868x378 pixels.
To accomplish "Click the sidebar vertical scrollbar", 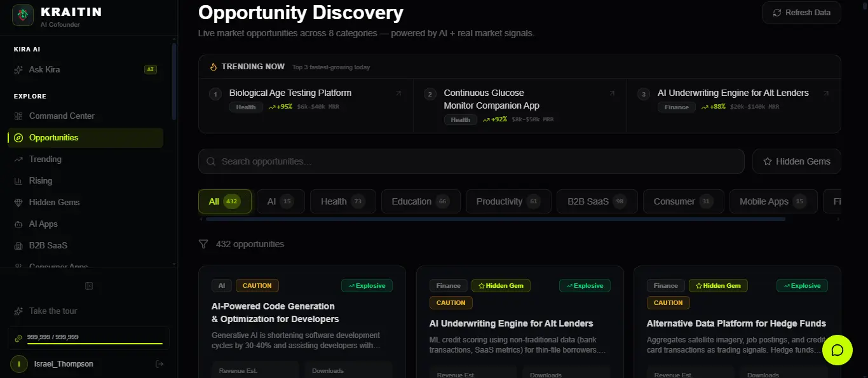I will point(174,81).
